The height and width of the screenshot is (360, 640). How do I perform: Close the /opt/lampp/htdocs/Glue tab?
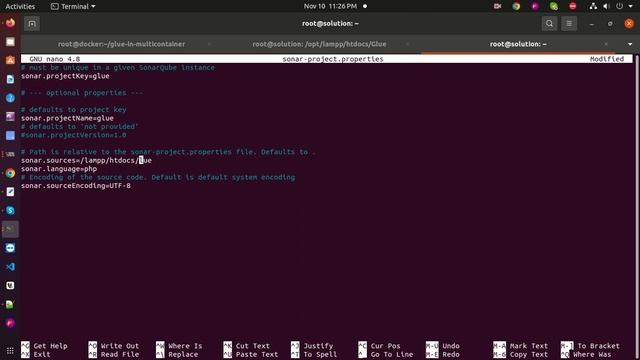pos(407,44)
